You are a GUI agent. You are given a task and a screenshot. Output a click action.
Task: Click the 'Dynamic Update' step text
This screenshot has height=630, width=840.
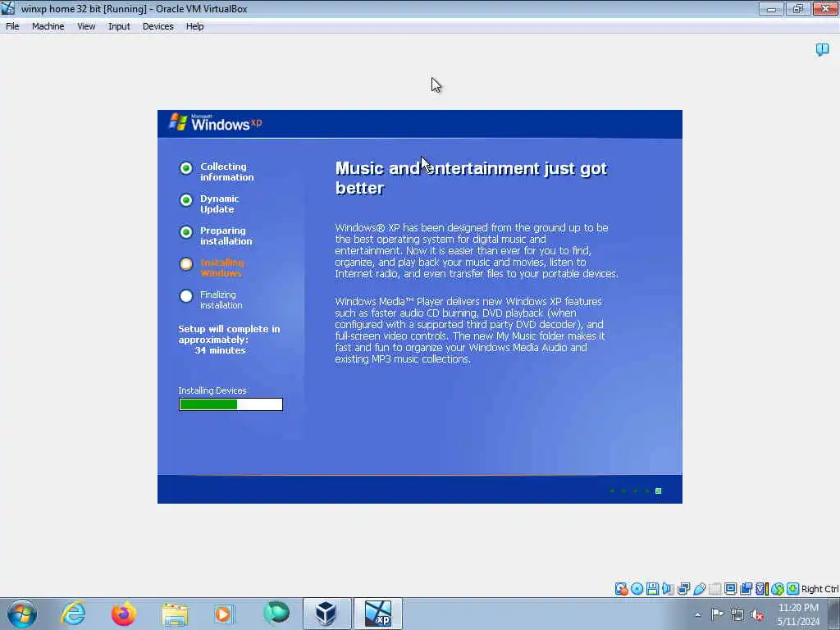[220, 204]
